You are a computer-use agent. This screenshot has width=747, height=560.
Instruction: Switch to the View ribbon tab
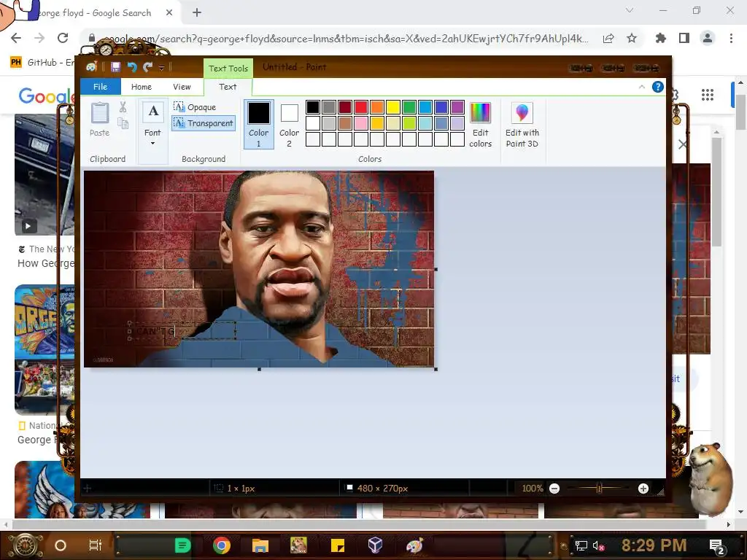[182, 87]
